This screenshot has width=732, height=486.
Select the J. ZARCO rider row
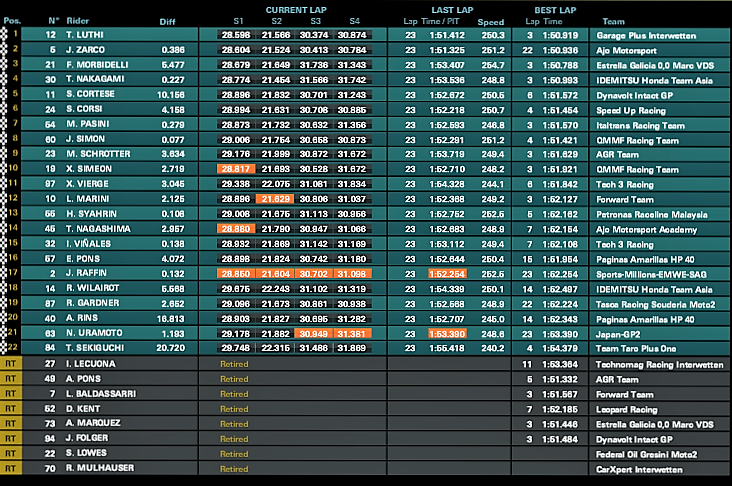[x=366, y=49]
